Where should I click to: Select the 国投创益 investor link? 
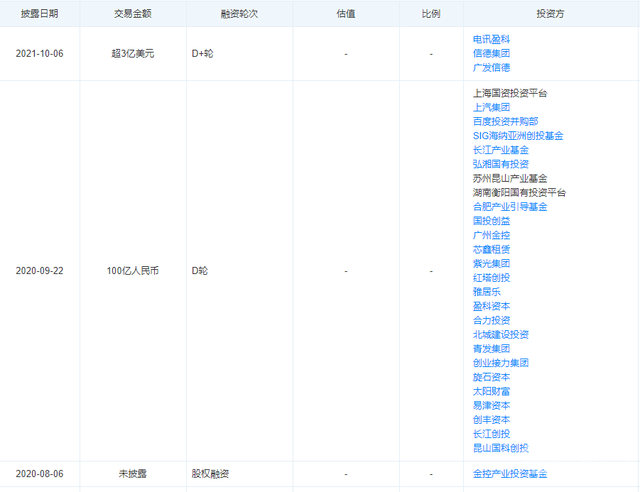pyautogui.click(x=491, y=221)
